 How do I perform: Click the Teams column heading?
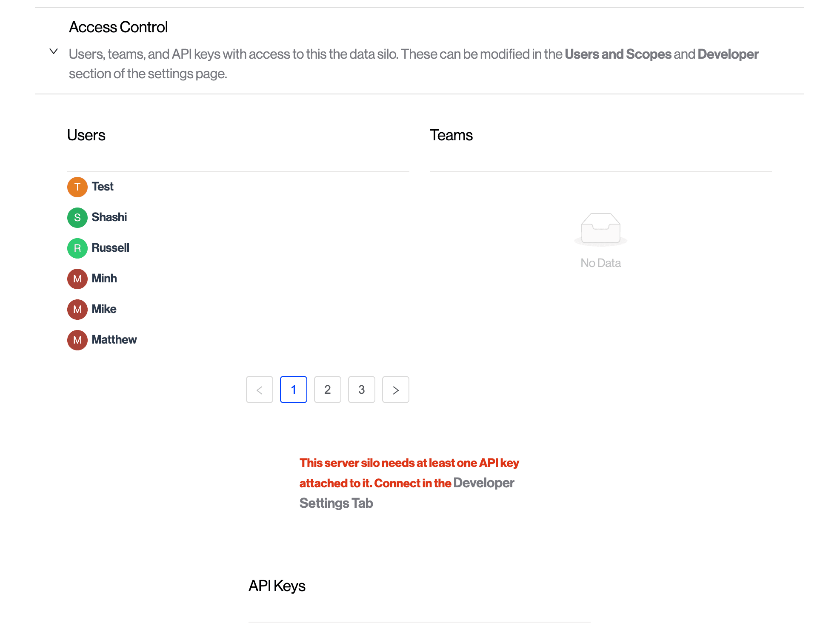pos(451,135)
